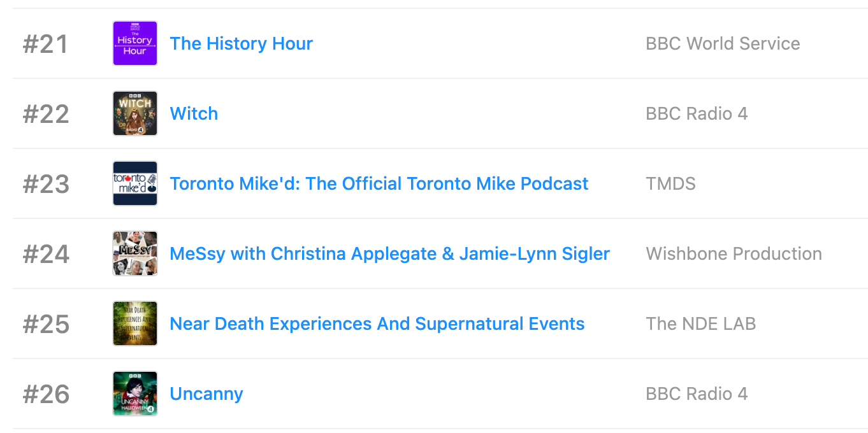Viewport: 868px width, 433px height.
Task: Click the Wishbone Production publisher label
Action: [734, 253]
